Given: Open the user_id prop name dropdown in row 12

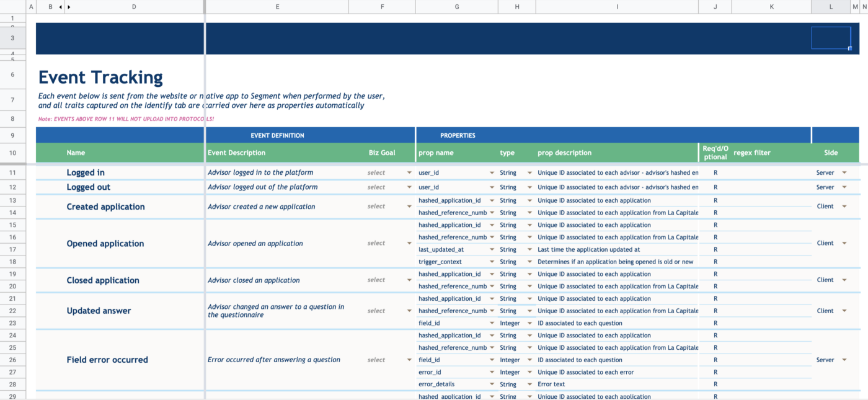Looking at the screenshot, I should coord(492,187).
